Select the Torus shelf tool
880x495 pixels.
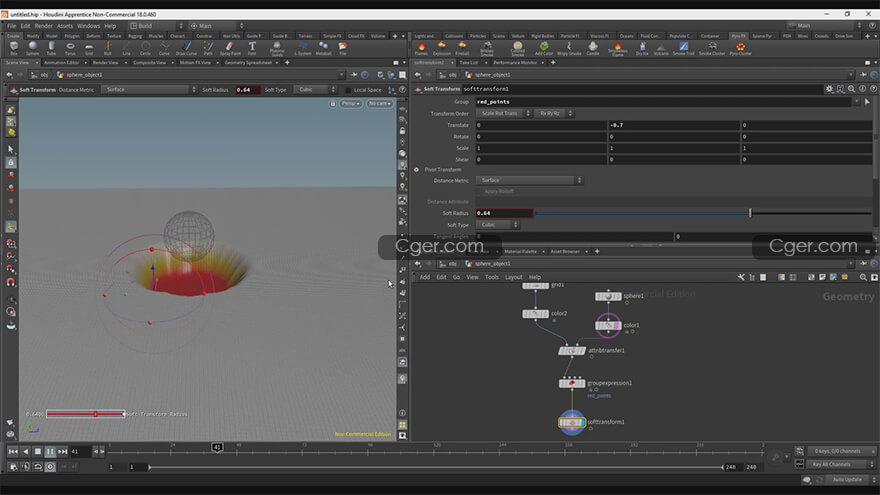pos(70,48)
